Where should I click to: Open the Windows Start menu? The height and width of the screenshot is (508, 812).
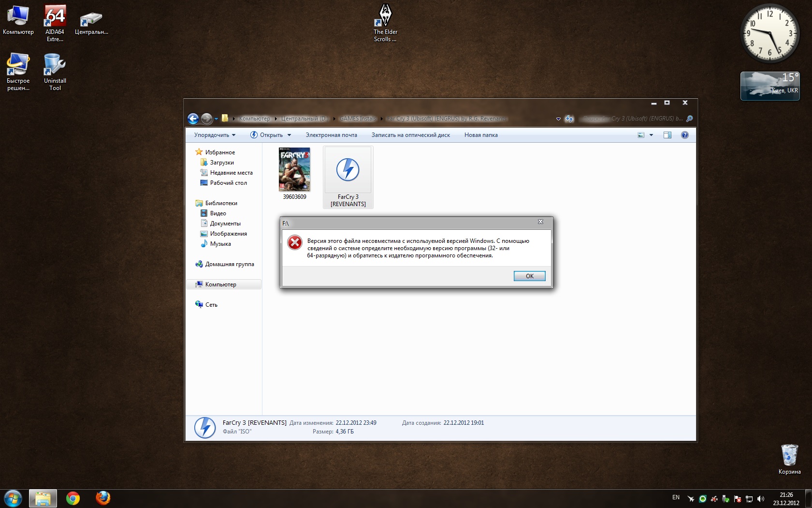point(13,498)
